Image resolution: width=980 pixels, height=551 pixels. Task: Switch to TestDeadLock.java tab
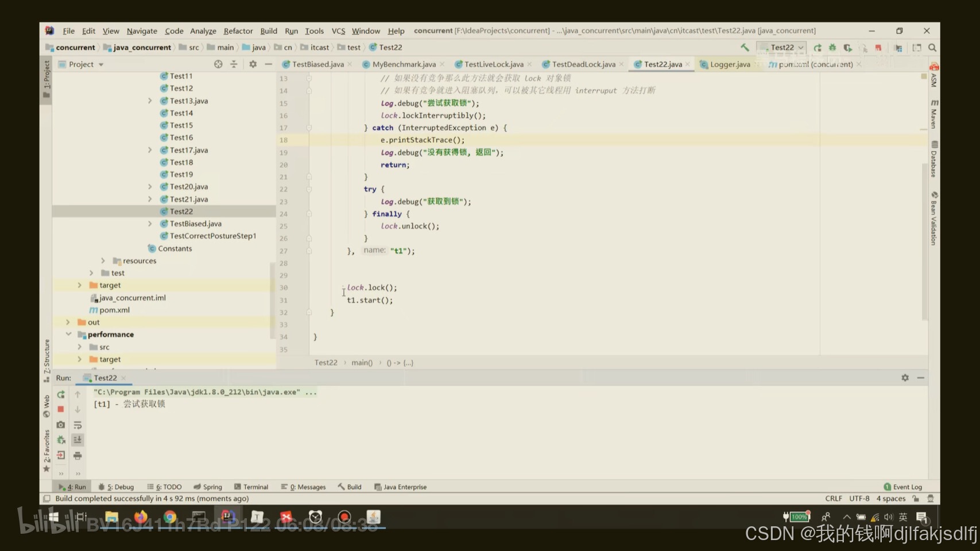(583, 64)
